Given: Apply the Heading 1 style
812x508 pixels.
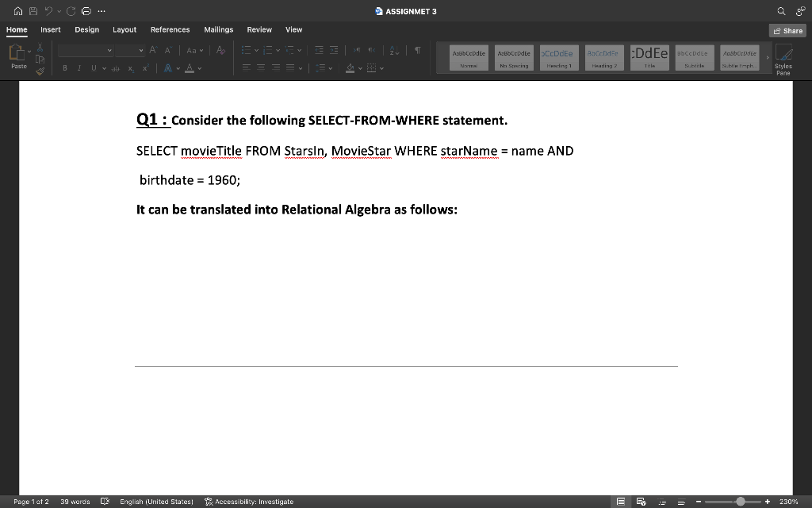Looking at the screenshot, I should coord(559,57).
